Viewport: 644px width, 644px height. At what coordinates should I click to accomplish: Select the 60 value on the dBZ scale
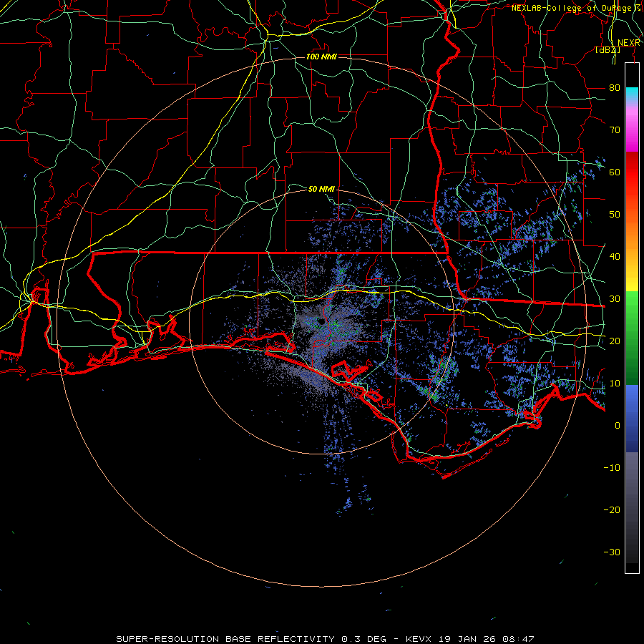[x=615, y=172]
